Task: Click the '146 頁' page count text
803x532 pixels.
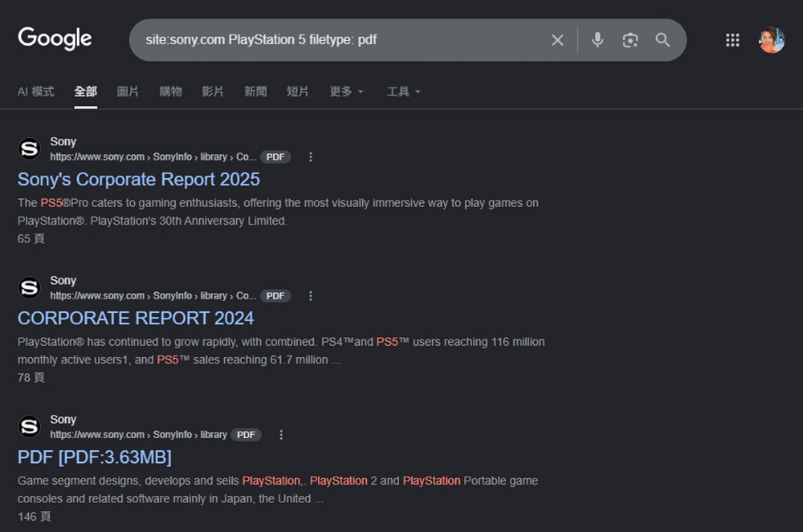Action: (x=35, y=517)
